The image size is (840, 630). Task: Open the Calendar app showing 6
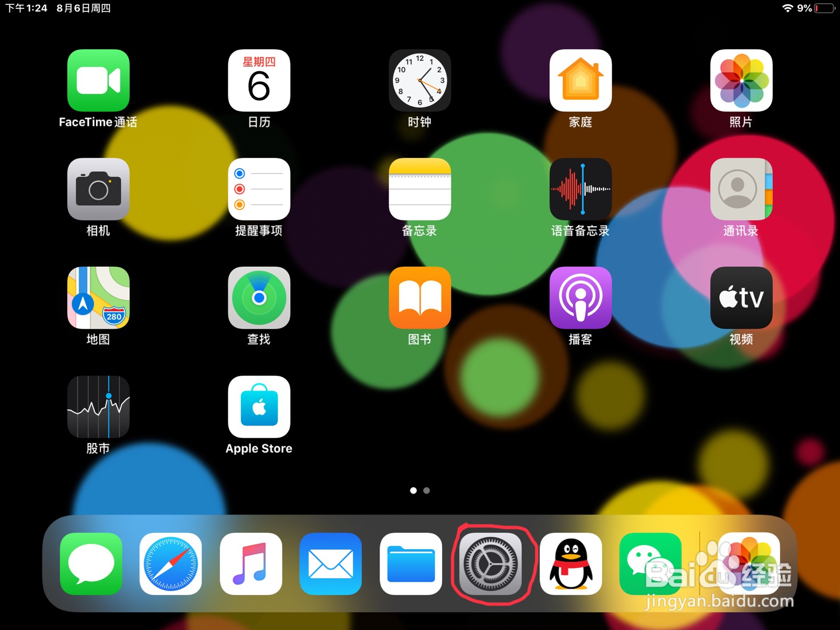259,80
